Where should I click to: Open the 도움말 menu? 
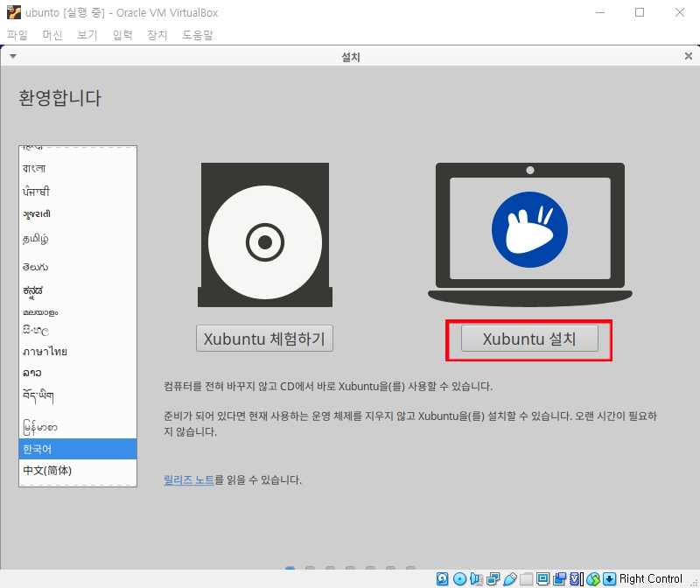point(198,35)
